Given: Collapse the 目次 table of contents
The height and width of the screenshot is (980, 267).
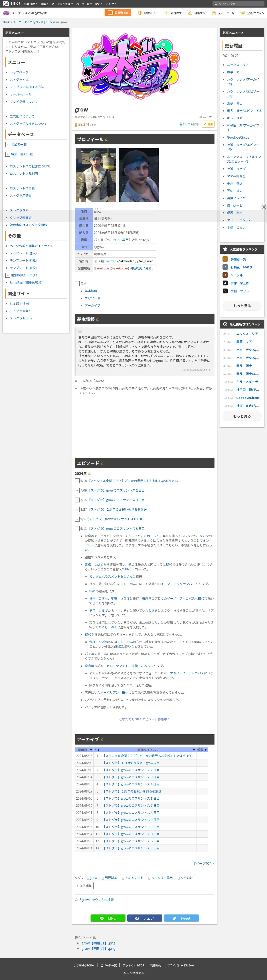Looking at the screenshot, I should [x=77, y=284].
